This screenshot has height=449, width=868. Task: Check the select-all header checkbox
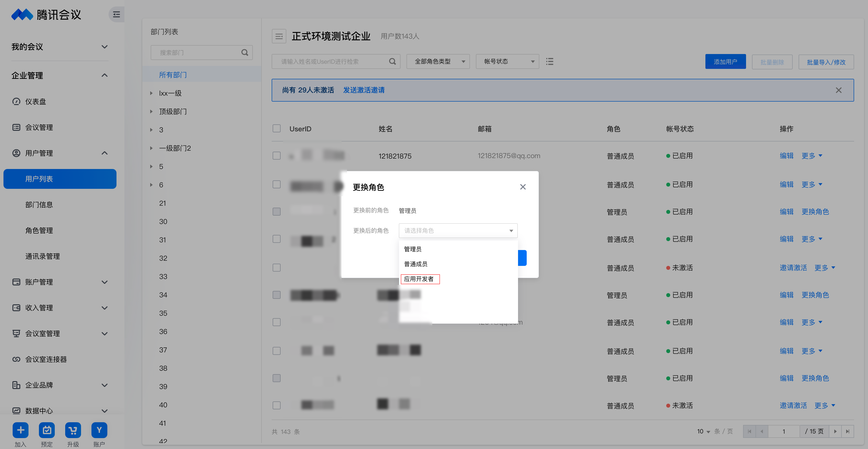pyautogui.click(x=276, y=128)
